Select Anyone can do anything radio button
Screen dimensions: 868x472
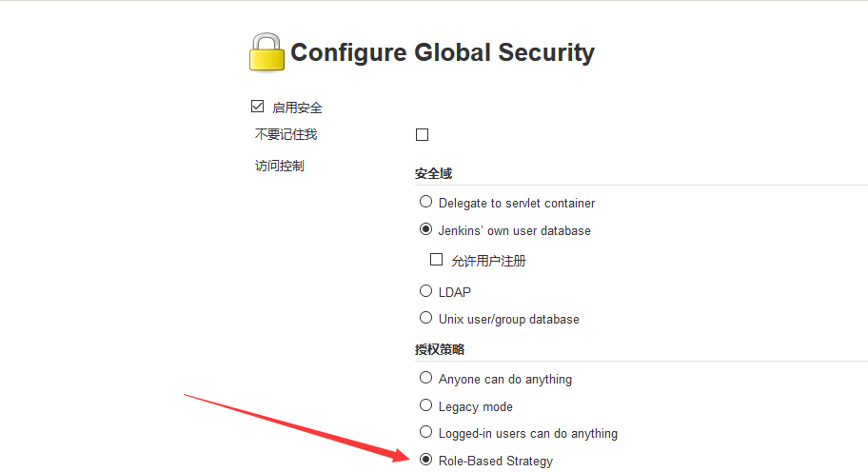point(426,378)
